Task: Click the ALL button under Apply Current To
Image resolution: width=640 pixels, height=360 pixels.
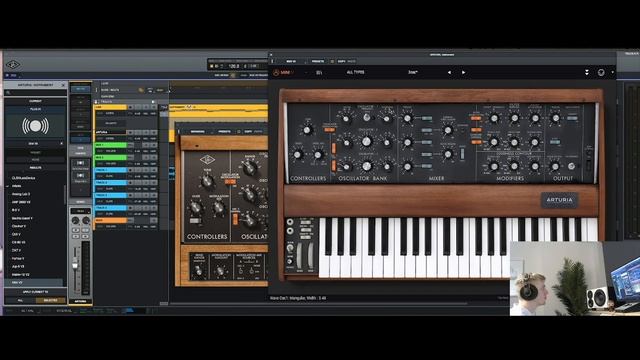Action: point(20,300)
